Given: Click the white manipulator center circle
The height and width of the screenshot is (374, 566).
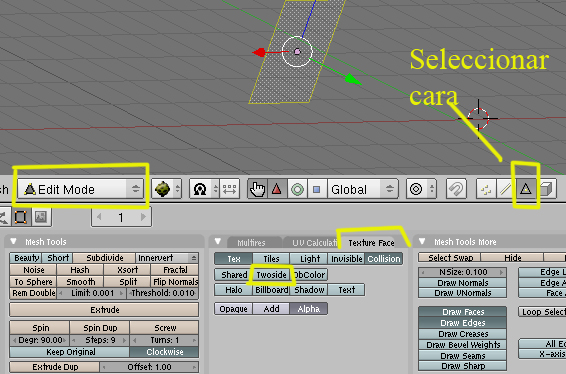Looking at the screenshot, I should pos(297,52).
